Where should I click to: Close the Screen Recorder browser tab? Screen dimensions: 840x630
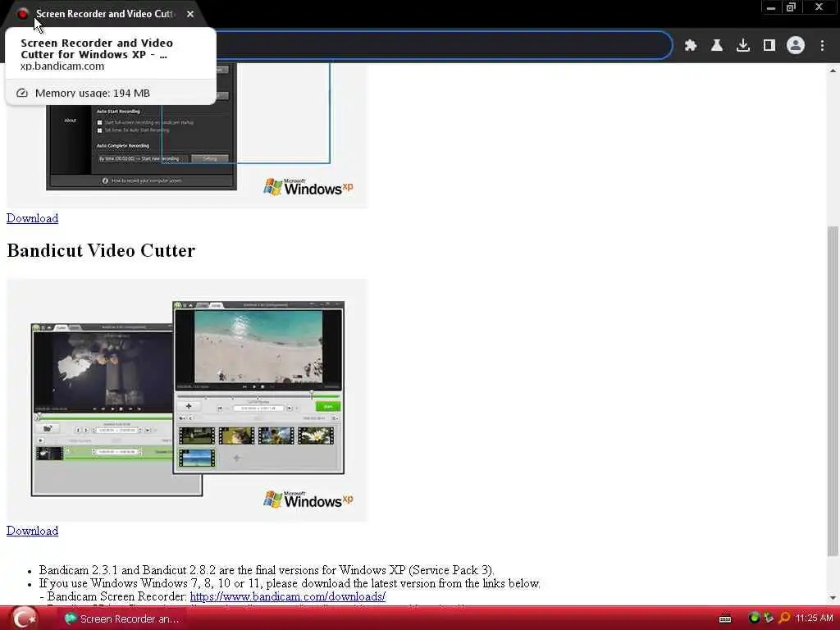coord(190,14)
